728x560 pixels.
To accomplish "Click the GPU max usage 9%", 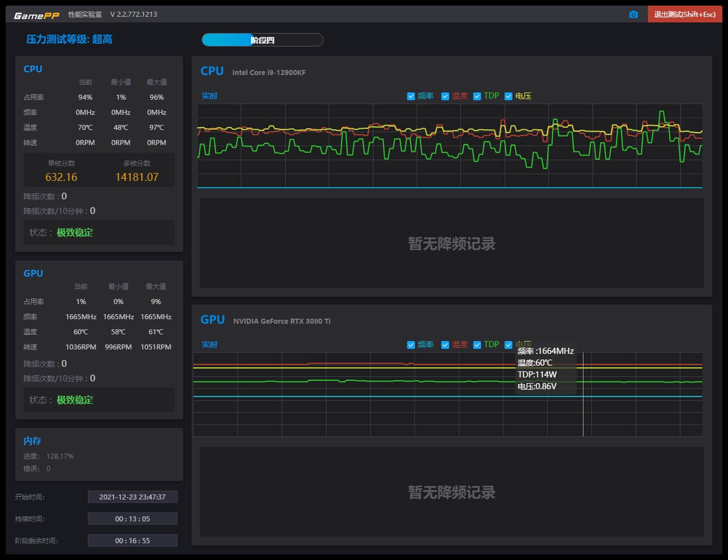I will pyautogui.click(x=156, y=302).
